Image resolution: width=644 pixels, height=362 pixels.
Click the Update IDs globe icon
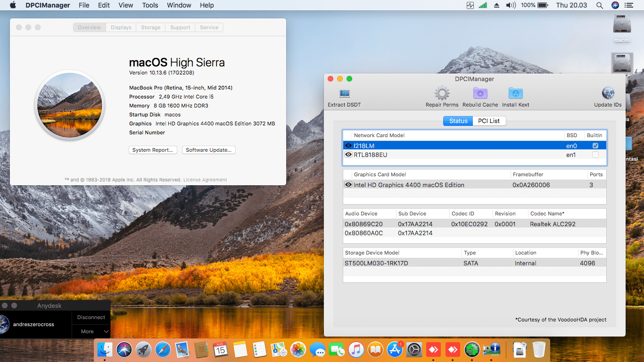click(608, 93)
